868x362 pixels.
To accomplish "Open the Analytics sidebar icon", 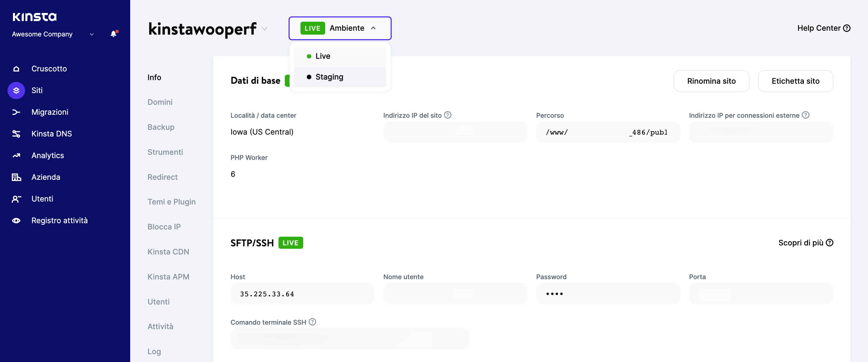I will click(16, 155).
